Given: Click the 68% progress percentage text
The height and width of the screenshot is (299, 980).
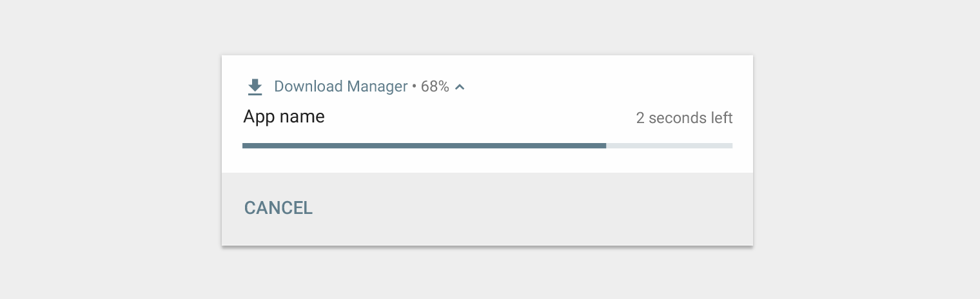Looking at the screenshot, I should pyautogui.click(x=435, y=86).
